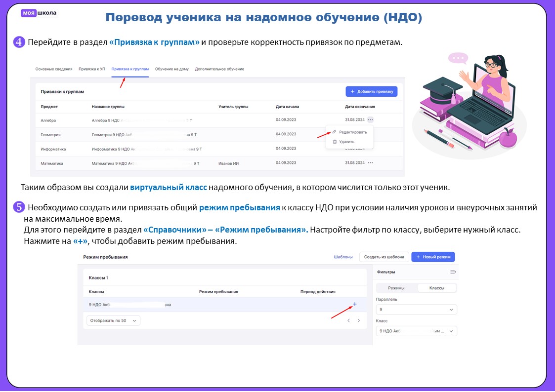This screenshot has width=555, height=392.
Task: Click the Алгебра cell in Предмет column
Action: coord(48,120)
